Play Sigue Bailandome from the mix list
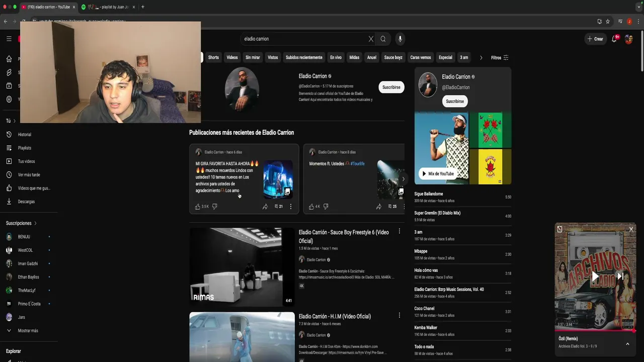 point(463,197)
